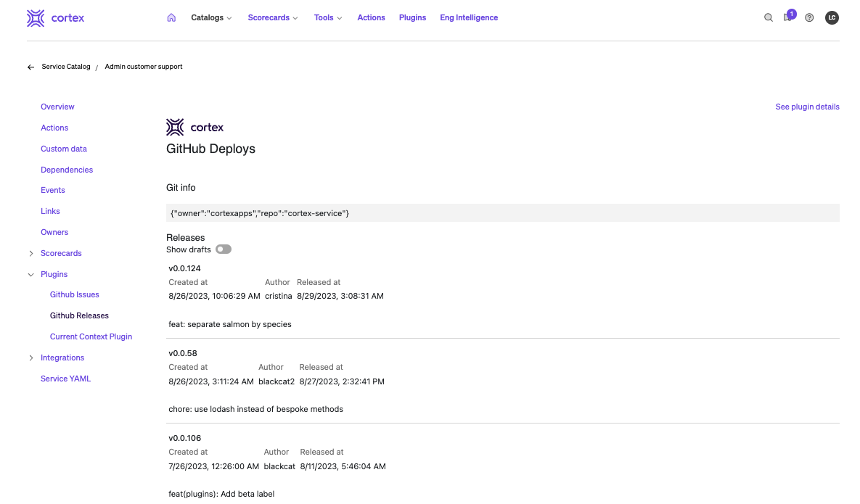Open the See plugin details link
The image size is (860, 504).
pos(807,107)
